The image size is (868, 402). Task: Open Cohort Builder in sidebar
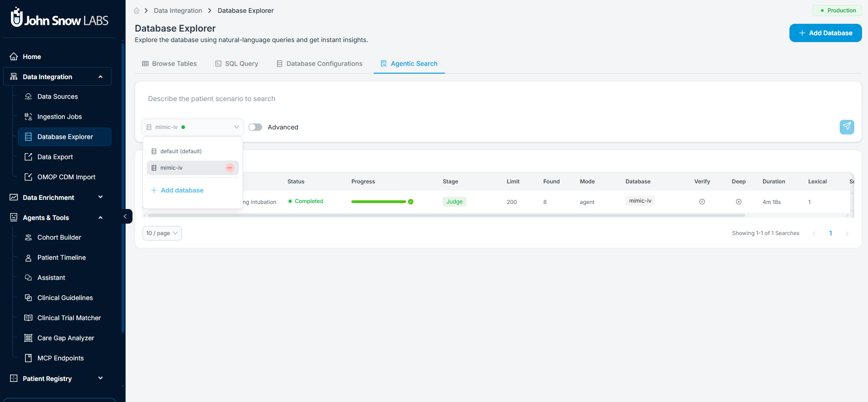coord(59,237)
